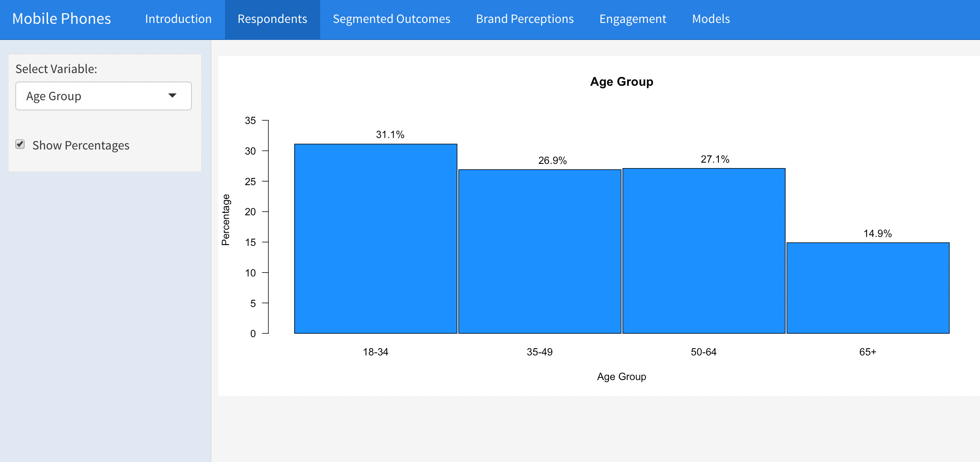Select the 50-64 bar in the histogram

click(704, 251)
